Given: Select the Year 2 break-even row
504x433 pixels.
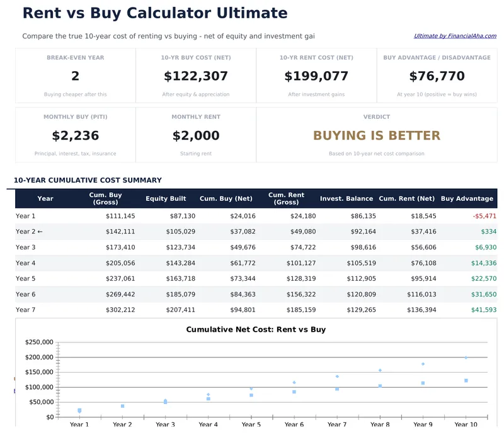Looking at the screenshot, I should (x=252, y=231).
